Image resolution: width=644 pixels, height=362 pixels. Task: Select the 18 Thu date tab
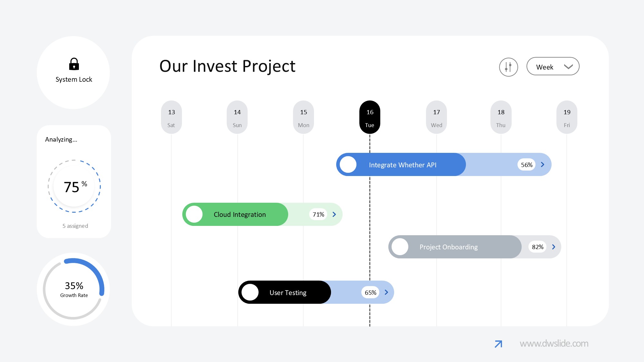tap(501, 117)
